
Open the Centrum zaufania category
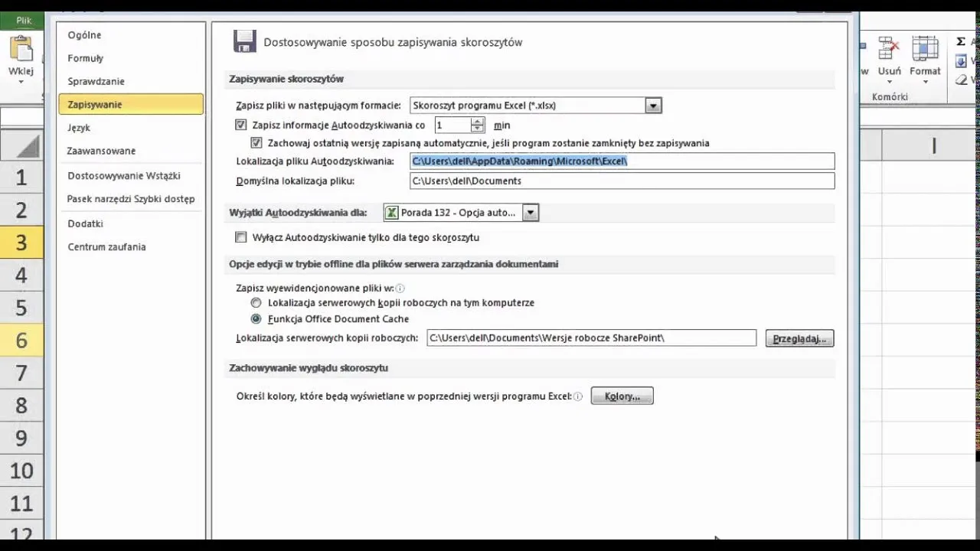pos(131,246)
